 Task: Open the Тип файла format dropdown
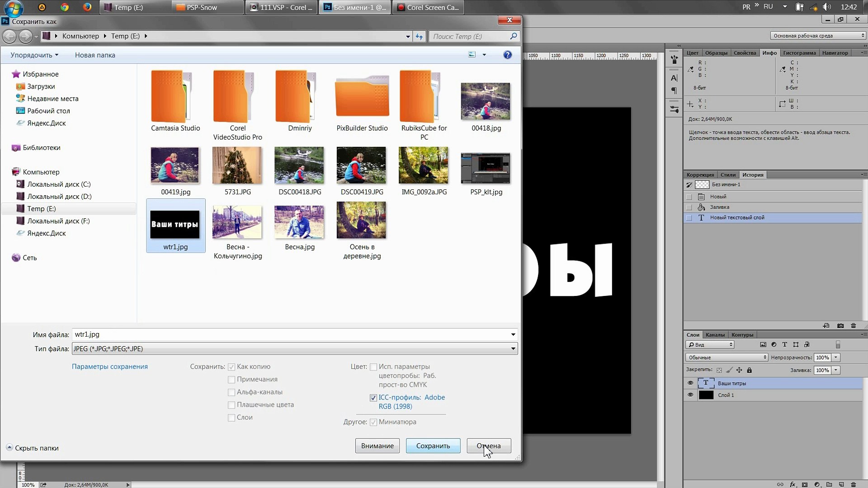pyautogui.click(x=295, y=348)
